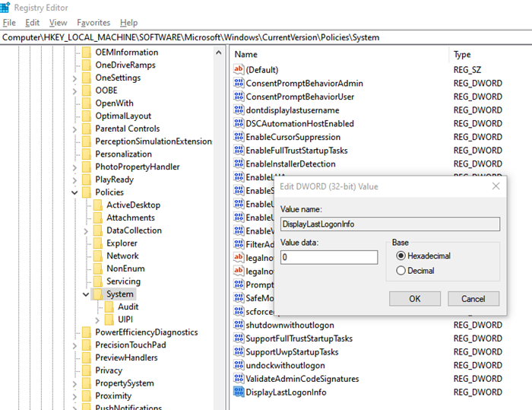Click the EnableCursorSuppression DWORD icon

[x=239, y=137]
